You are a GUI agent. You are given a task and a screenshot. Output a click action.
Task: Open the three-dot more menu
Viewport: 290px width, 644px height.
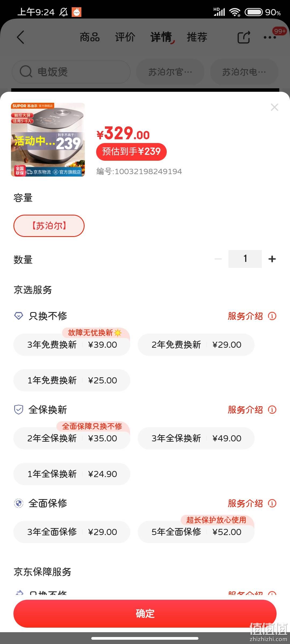point(270,38)
